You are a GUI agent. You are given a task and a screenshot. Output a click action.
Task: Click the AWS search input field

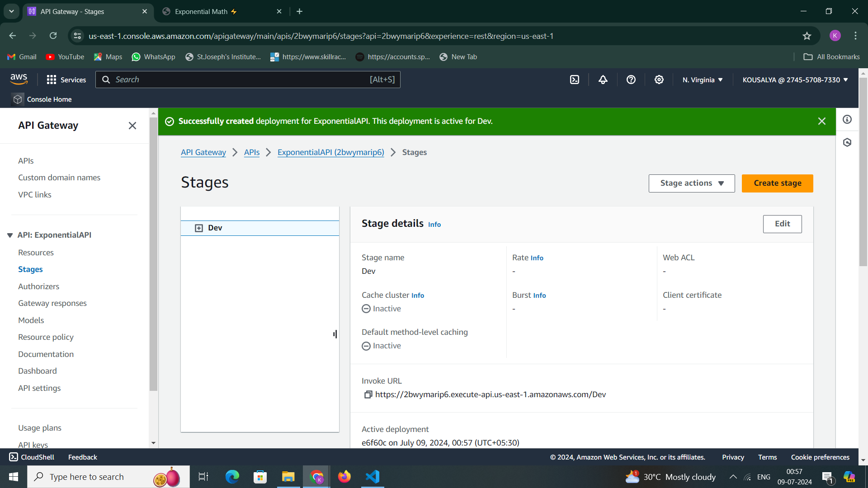(x=240, y=80)
